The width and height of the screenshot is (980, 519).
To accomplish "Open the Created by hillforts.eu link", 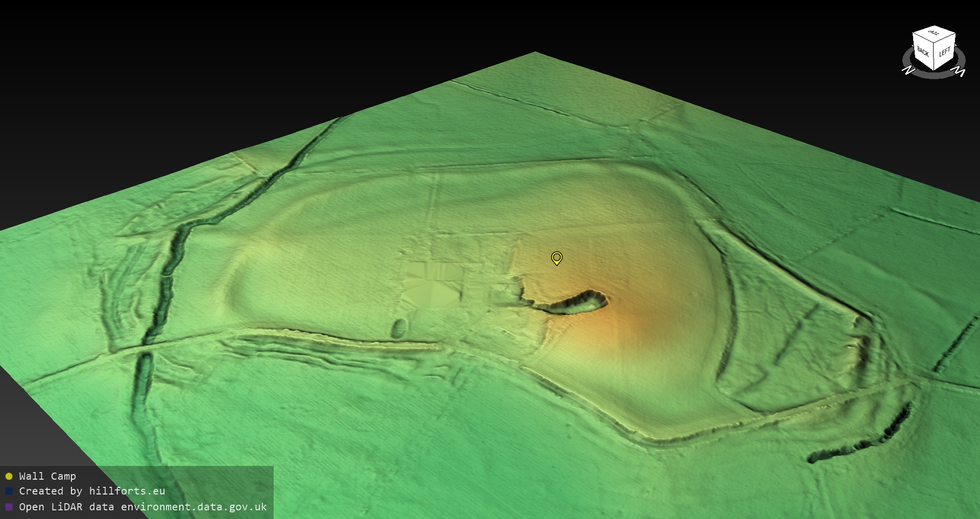I will click(92, 491).
